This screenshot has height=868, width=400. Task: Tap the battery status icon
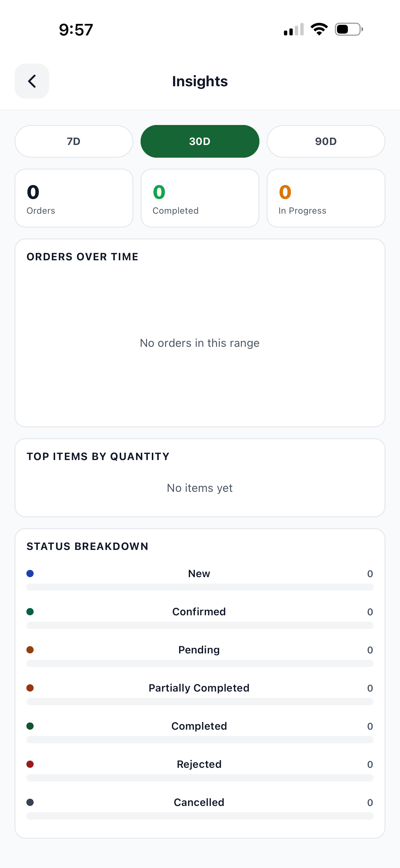pyautogui.click(x=349, y=29)
